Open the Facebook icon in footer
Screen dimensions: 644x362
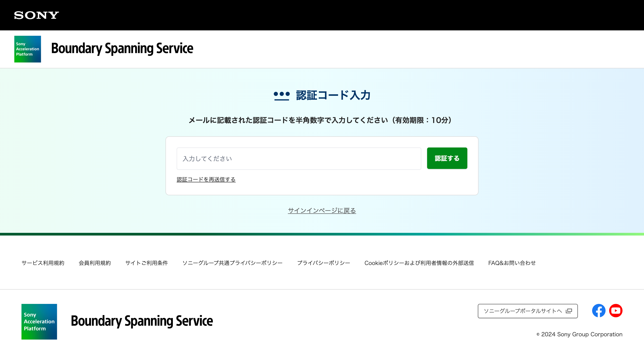tap(599, 311)
